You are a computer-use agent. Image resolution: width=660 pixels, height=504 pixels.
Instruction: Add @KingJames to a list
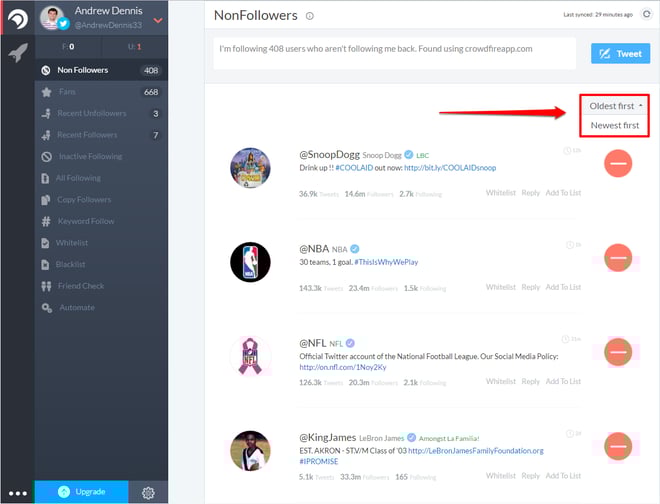coord(563,476)
